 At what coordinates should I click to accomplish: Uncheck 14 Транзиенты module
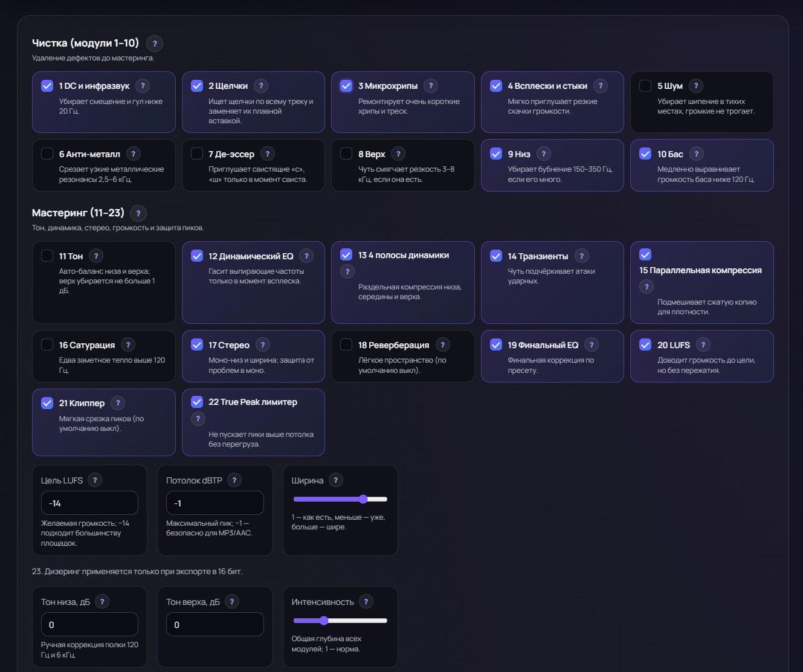point(496,256)
